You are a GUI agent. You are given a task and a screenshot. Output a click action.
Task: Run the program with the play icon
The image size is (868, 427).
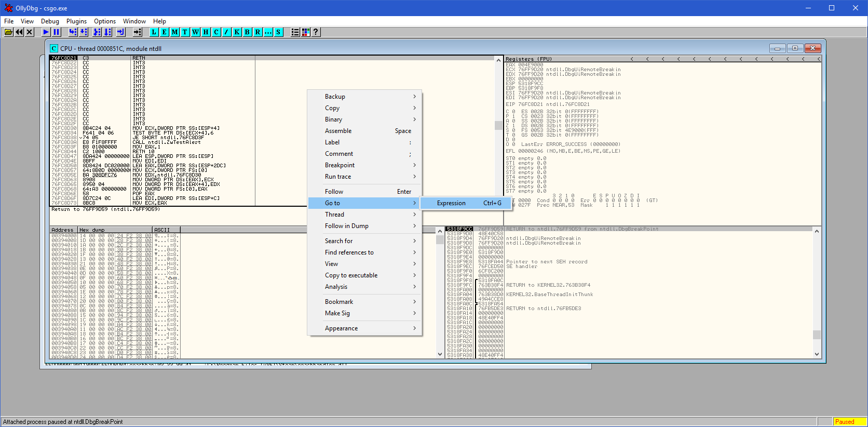(x=46, y=32)
